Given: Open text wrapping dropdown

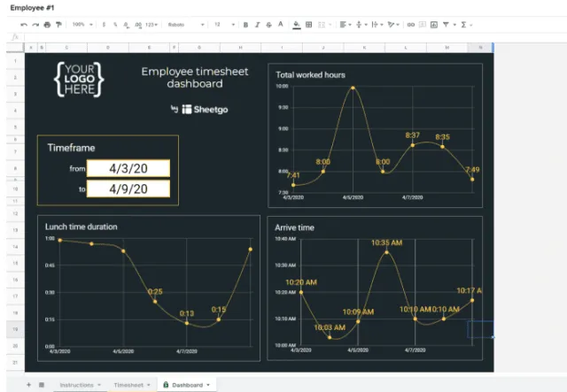Looking at the screenshot, I should [377, 25].
